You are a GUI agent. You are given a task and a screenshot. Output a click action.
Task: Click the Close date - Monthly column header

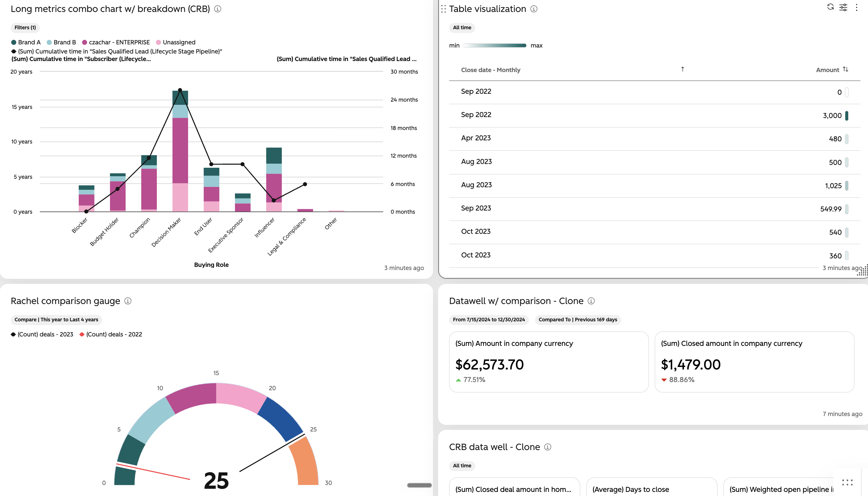(490, 70)
